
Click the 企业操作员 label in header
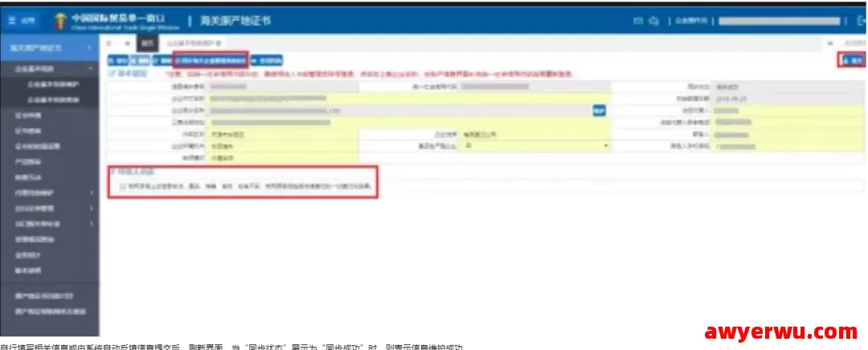(x=691, y=21)
